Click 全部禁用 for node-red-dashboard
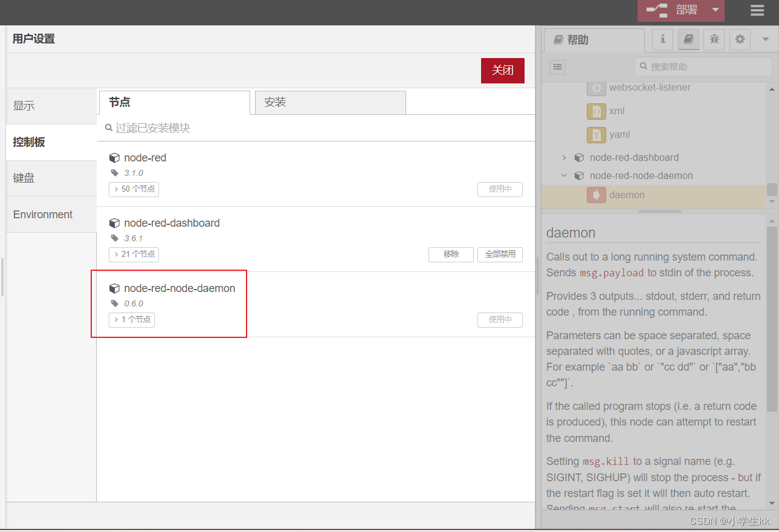 (x=500, y=255)
